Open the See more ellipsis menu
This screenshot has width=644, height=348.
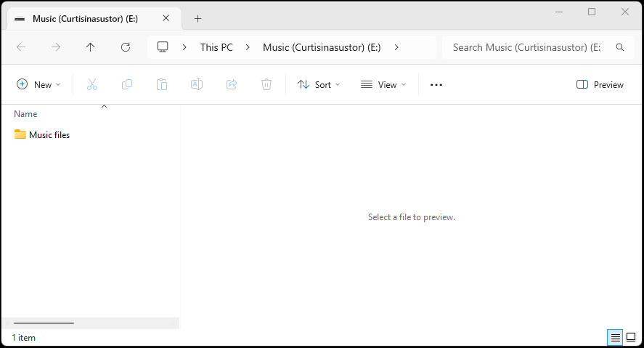coord(436,85)
